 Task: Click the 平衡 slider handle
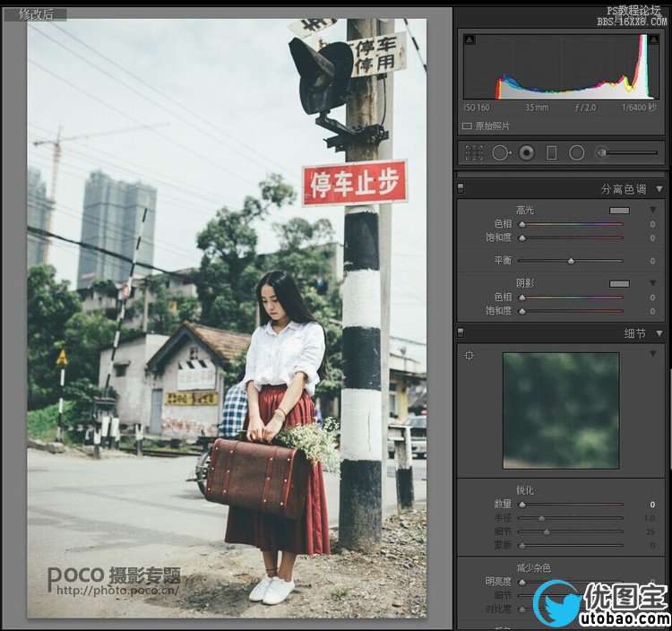tap(571, 261)
